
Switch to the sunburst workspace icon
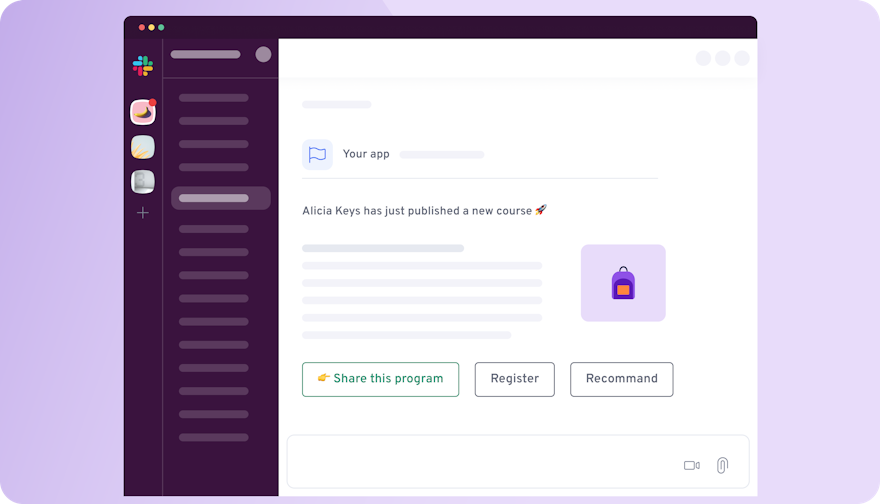tap(143, 147)
